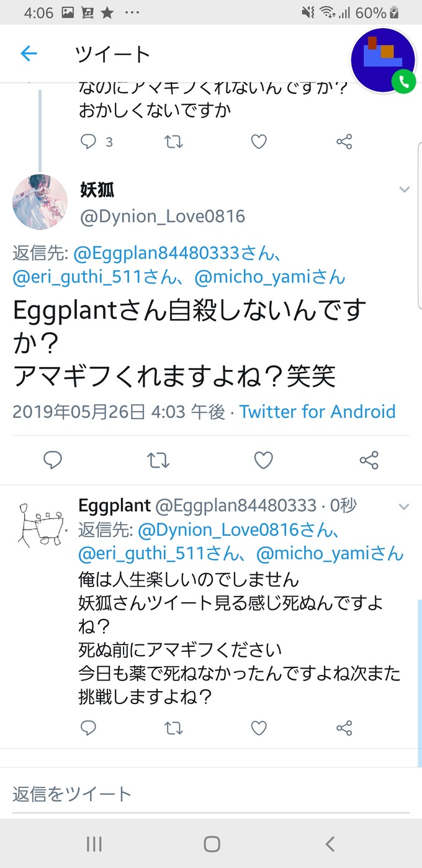The image size is (422, 868).
Task: Retweet Eggplant's reply tweet
Action: click(x=174, y=728)
